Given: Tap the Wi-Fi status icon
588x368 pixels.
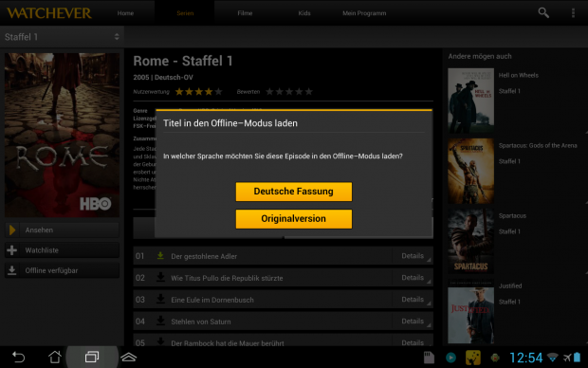Looking at the screenshot, I should click(552, 358).
